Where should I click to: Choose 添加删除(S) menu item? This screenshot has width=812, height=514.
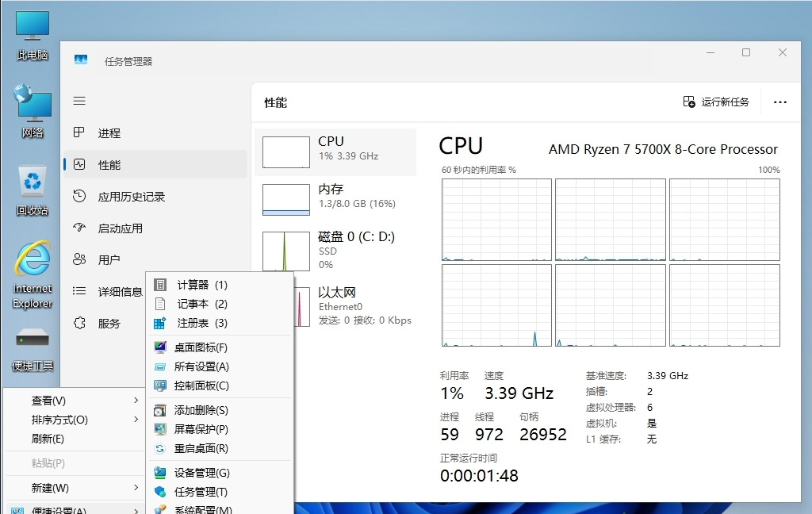click(x=220, y=410)
